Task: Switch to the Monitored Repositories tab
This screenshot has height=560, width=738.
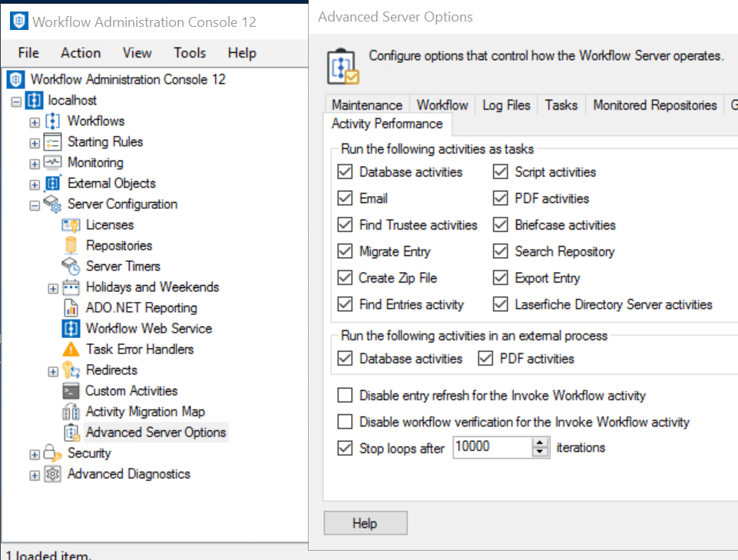Action: coord(655,105)
